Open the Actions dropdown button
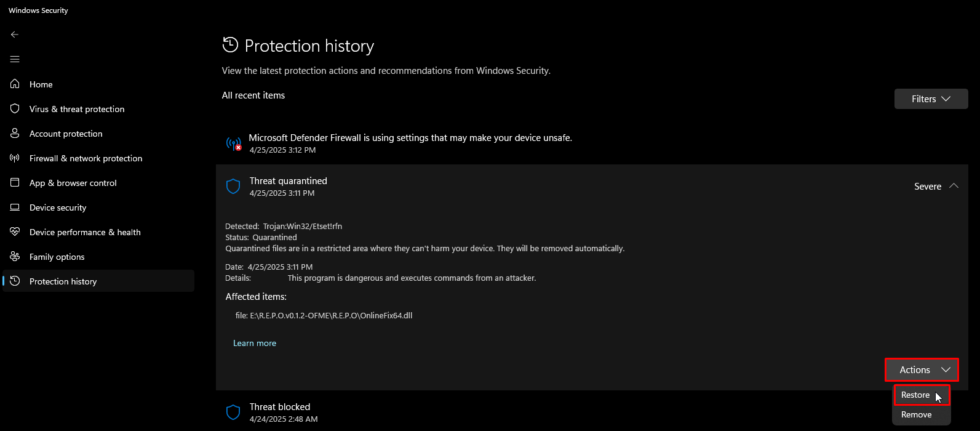This screenshot has width=980, height=431. pyautogui.click(x=922, y=370)
